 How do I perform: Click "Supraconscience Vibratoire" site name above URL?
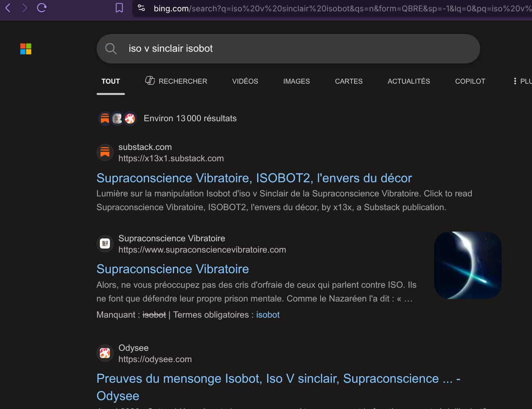pyautogui.click(x=172, y=238)
